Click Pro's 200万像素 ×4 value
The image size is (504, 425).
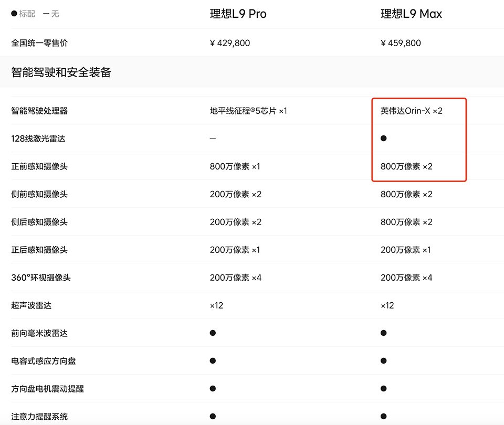[236, 278]
